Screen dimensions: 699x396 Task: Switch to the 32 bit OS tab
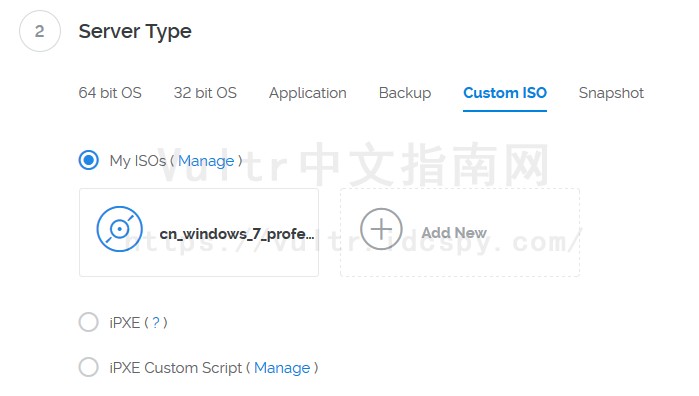click(205, 93)
